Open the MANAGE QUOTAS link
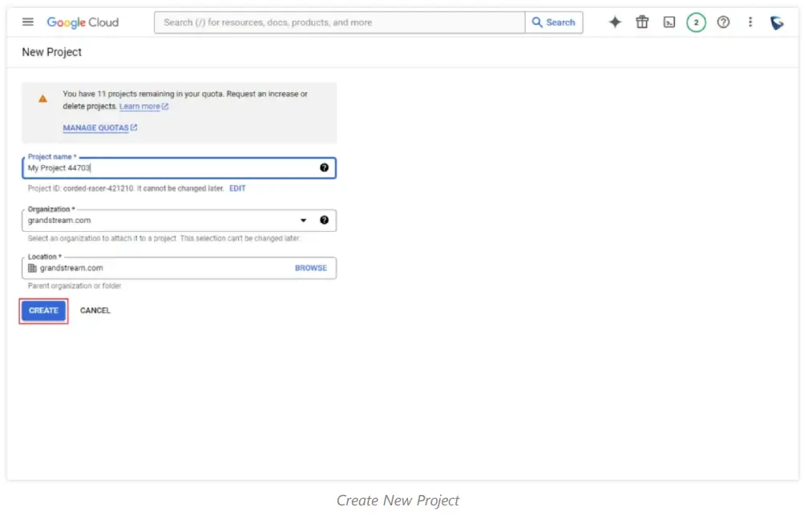 [100, 128]
